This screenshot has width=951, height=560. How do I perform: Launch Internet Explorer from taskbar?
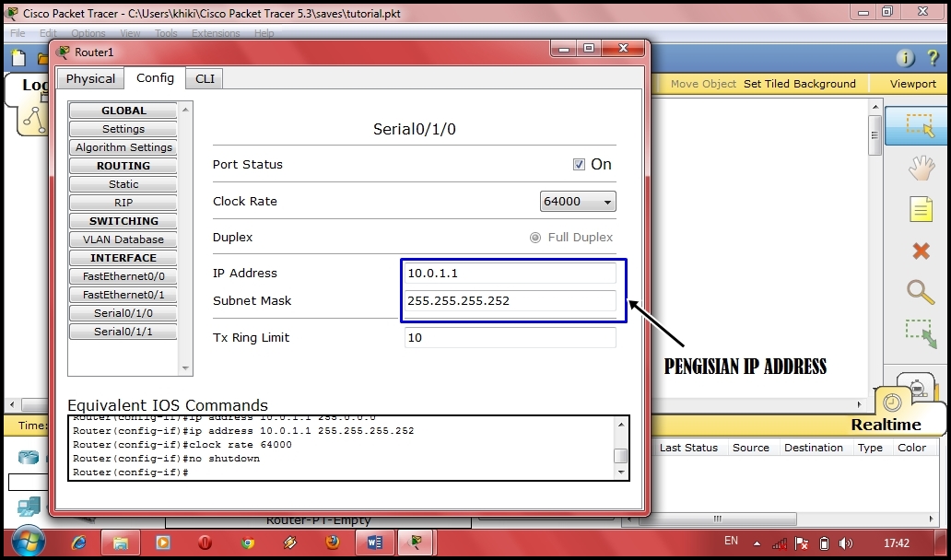click(79, 542)
